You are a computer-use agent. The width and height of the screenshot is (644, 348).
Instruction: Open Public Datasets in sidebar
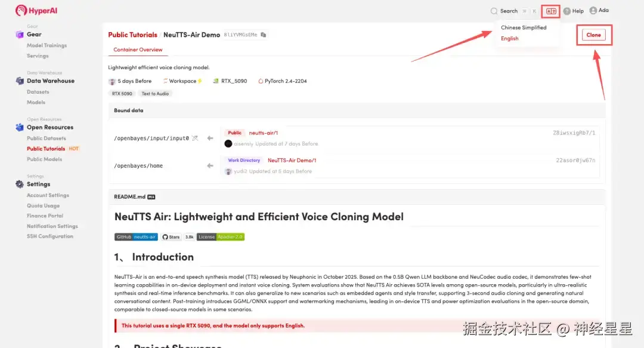click(x=47, y=138)
